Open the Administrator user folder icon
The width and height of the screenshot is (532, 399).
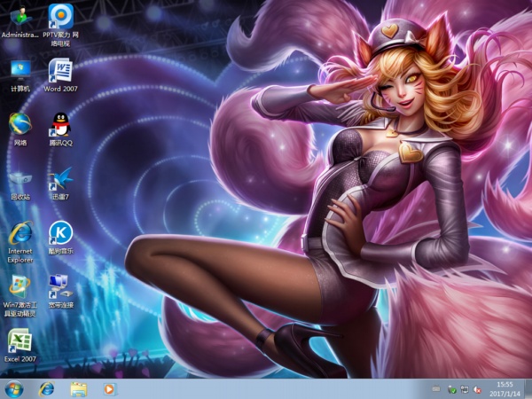tap(20, 18)
